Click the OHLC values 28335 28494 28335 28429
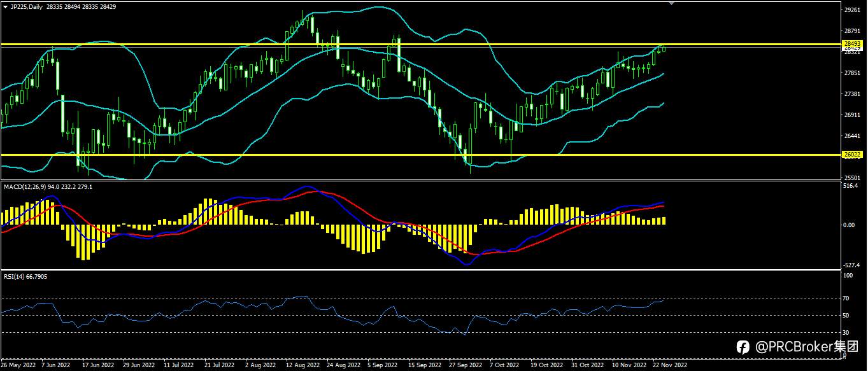The height and width of the screenshot is (371, 868). click(80, 6)
